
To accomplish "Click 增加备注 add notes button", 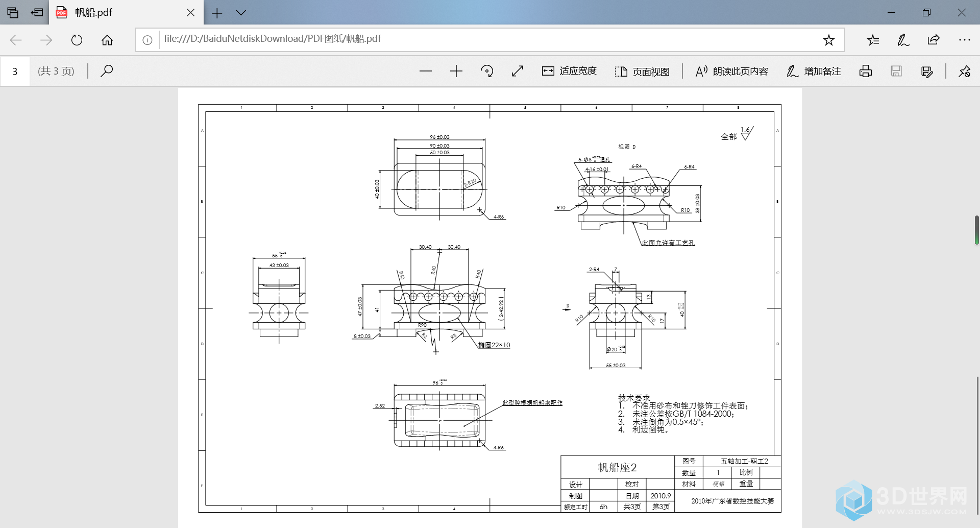I will tap(814, 71).
